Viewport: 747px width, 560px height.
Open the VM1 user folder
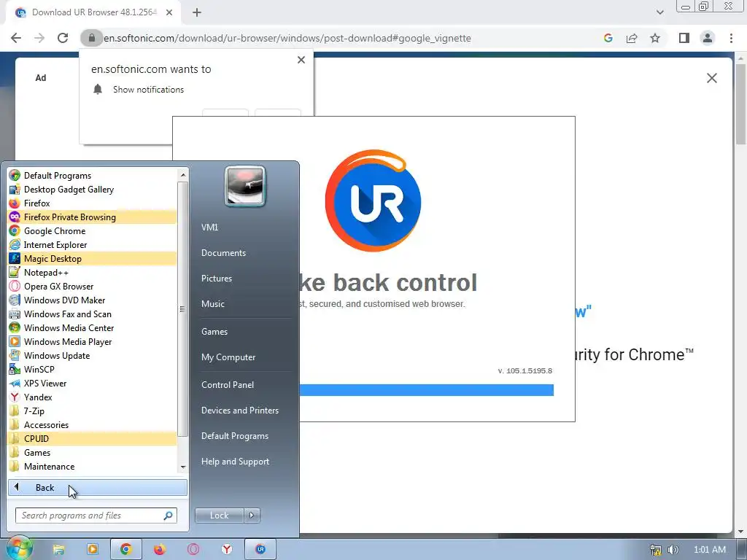click(x=209, y=227)
